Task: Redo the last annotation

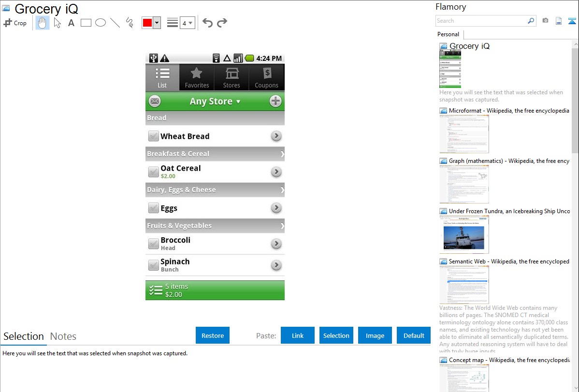Action: pos(222,23)
